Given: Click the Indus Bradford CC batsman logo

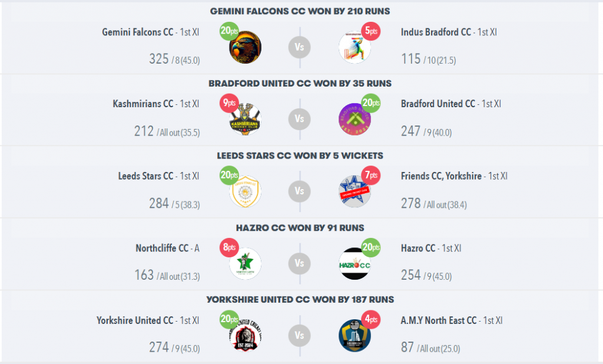Looking at the screenshot, I should (354, 47).
